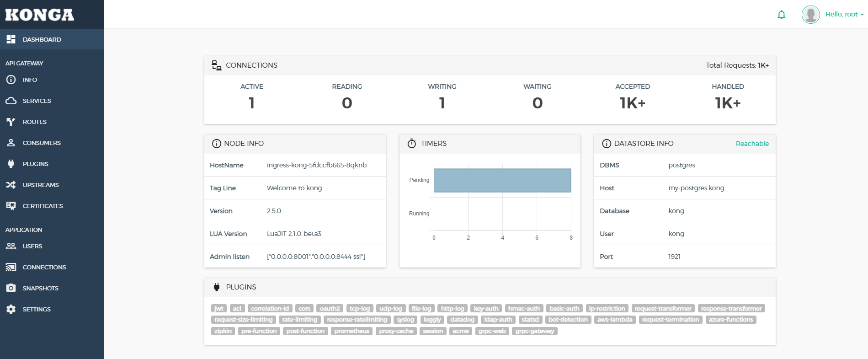Click the "LuaJIT 2.1.0-beta3" value
Screen dimensions: 868x359
(294, 234)
